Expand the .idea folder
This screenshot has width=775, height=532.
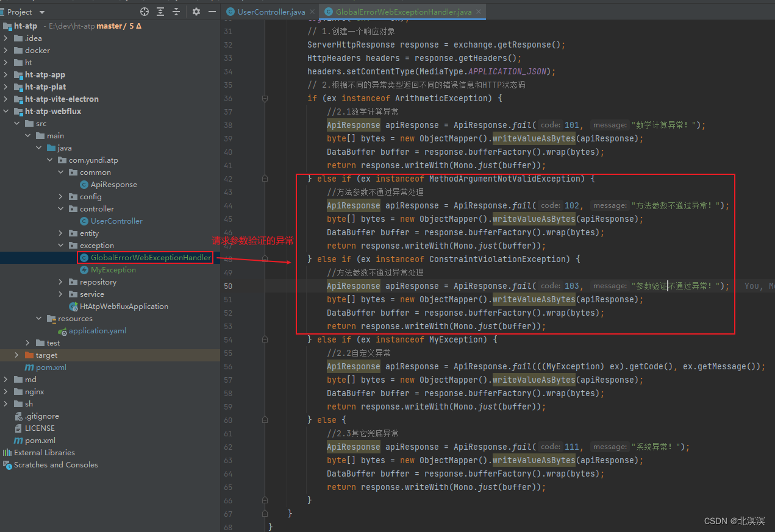click(6, 38)
